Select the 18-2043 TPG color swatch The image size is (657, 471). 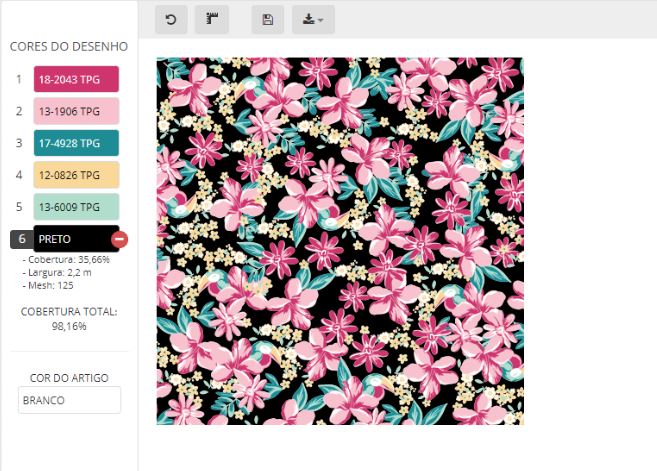pos(76,79)
